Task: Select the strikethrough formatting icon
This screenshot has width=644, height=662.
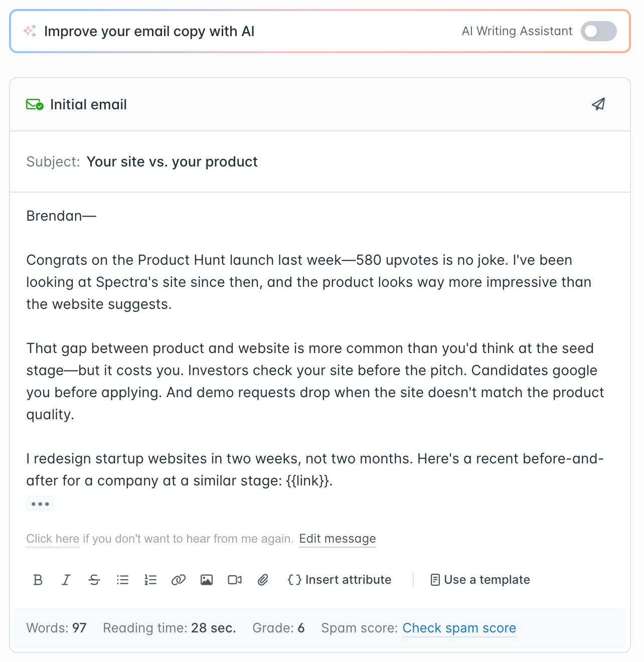Action: tap(94, 580)
